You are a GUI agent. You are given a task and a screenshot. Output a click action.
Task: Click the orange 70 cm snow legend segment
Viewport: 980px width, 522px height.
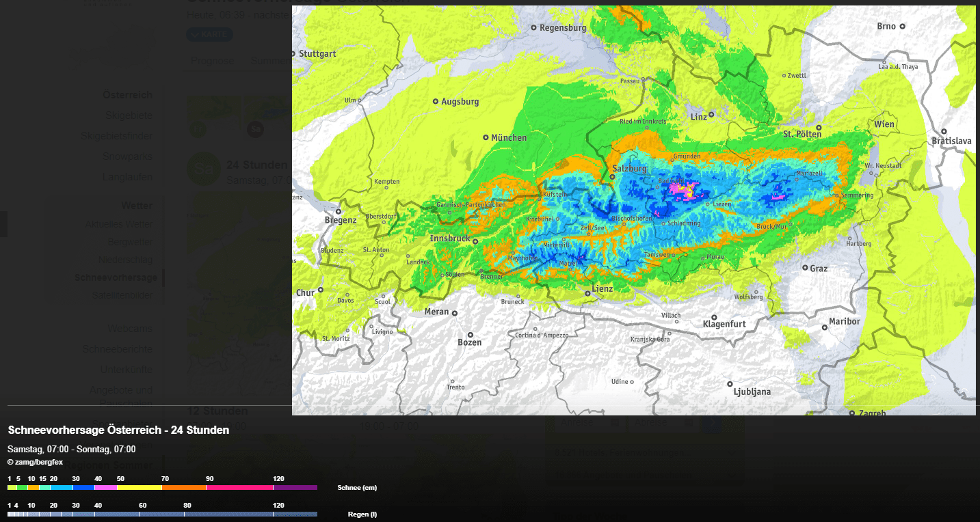point(183,488)
